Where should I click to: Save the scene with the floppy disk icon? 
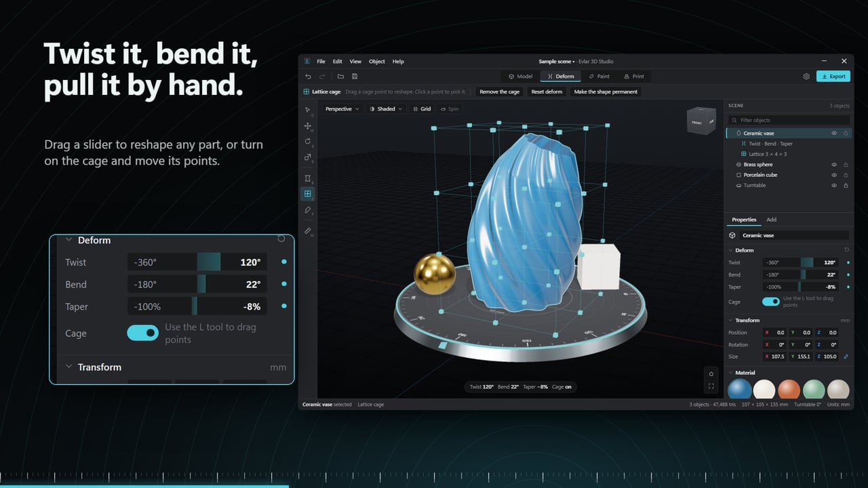coord(355,77)
